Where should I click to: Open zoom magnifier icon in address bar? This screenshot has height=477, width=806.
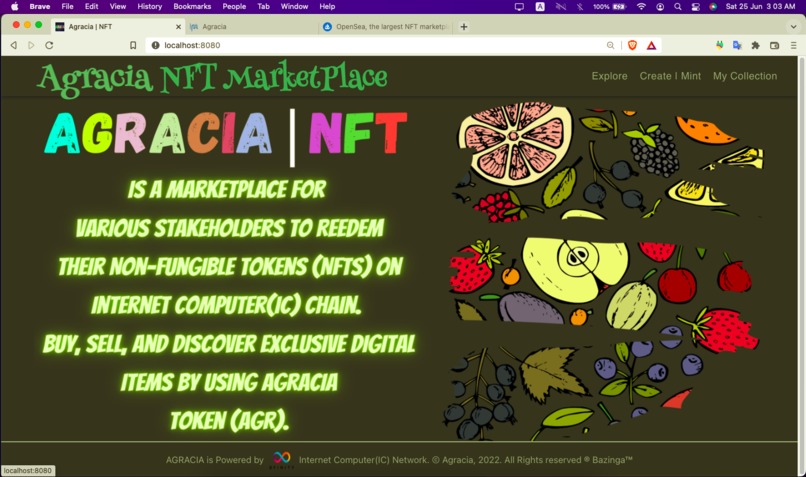pos(610,45)
